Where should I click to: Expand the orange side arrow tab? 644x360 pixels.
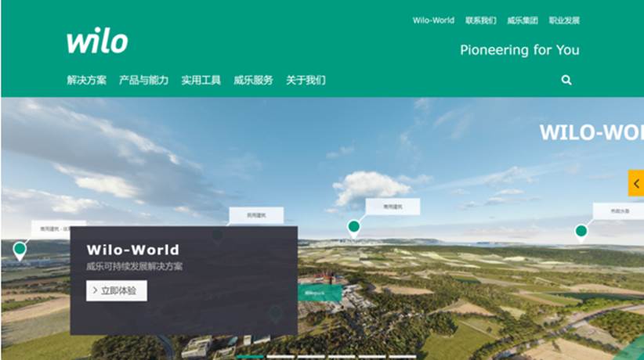coord(636,183)
